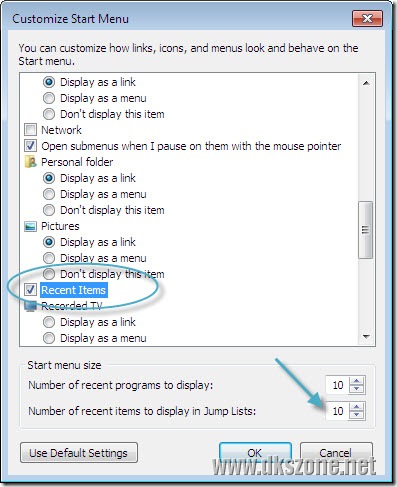Viewport: 397px width, 487px height.
Task: Select Personal folder Display as a menu
Action: pos(49,194)
